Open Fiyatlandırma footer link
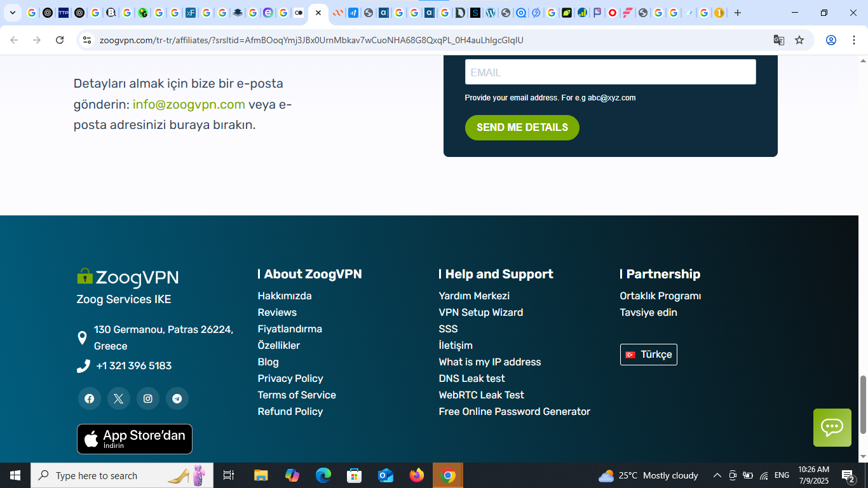 290,329
